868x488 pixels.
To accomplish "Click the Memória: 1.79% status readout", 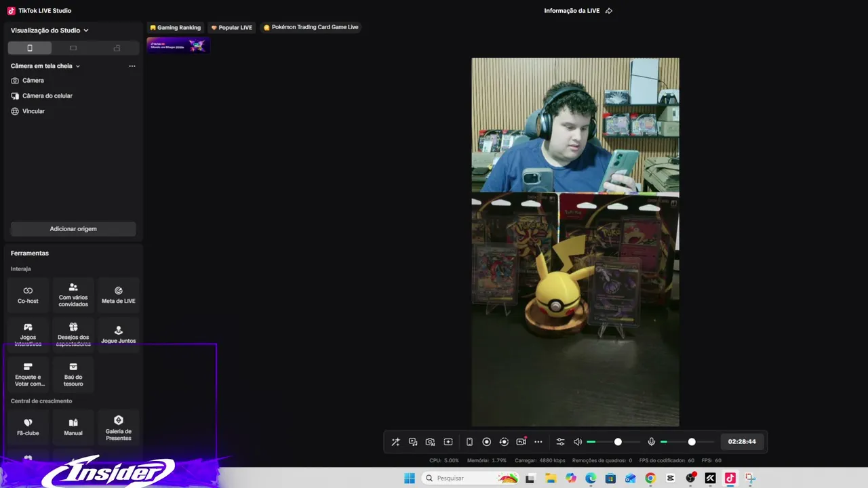I will click(486, 461).
